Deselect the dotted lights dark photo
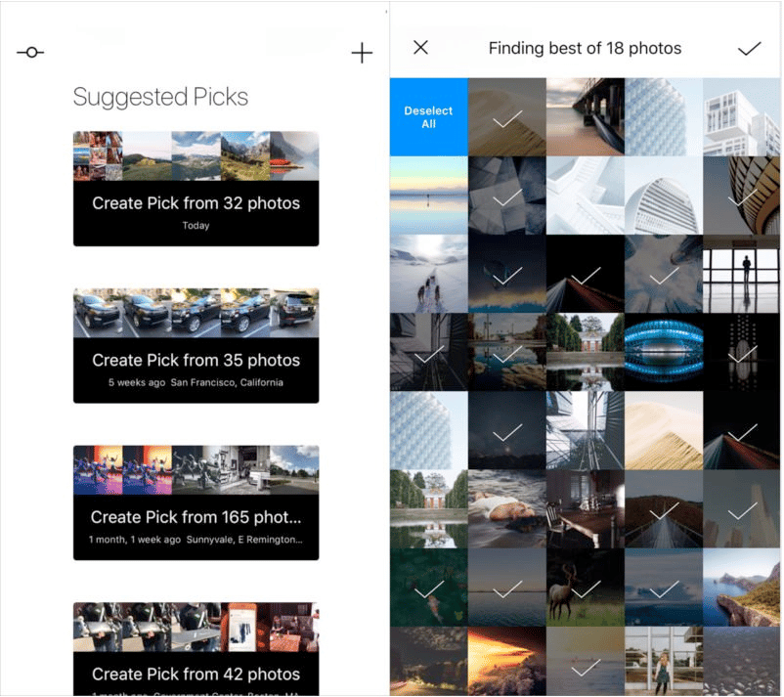Image resolution: width=784 pixels, height=697 pixels. tap(742, 352)
